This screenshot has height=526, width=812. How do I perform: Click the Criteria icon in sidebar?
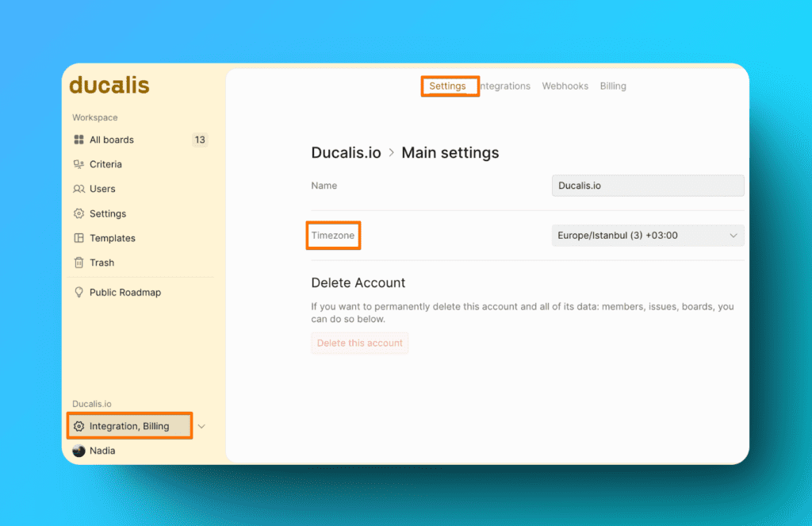(79, 164)
